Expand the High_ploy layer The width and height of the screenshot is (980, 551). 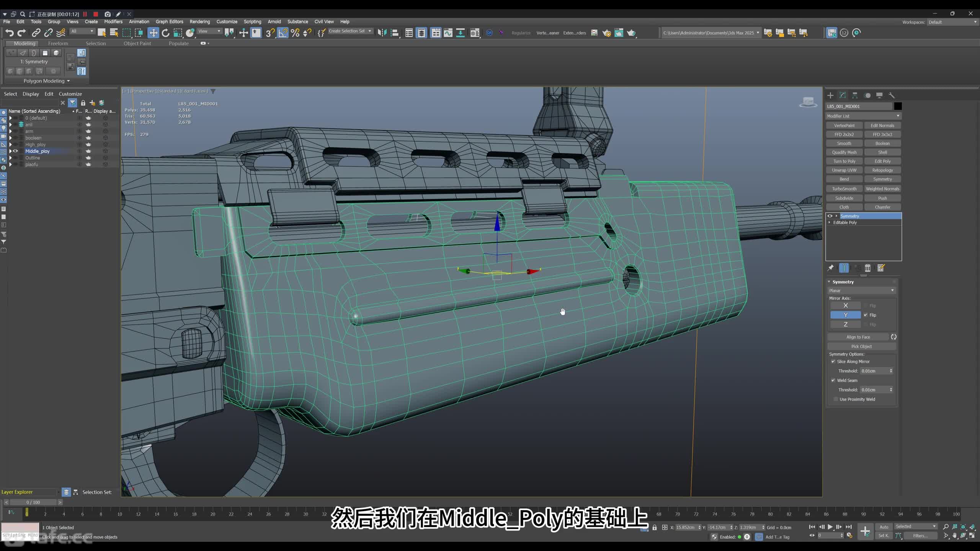10,145
